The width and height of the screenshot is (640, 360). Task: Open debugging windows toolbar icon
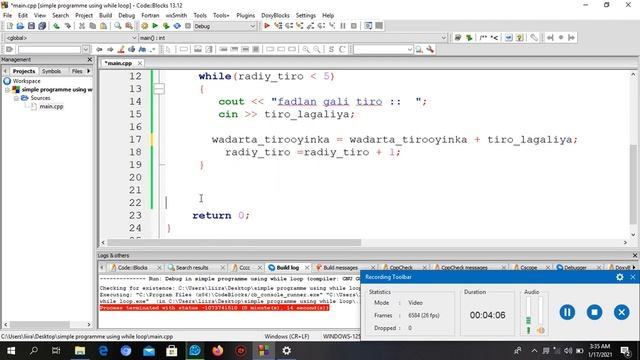368,26
